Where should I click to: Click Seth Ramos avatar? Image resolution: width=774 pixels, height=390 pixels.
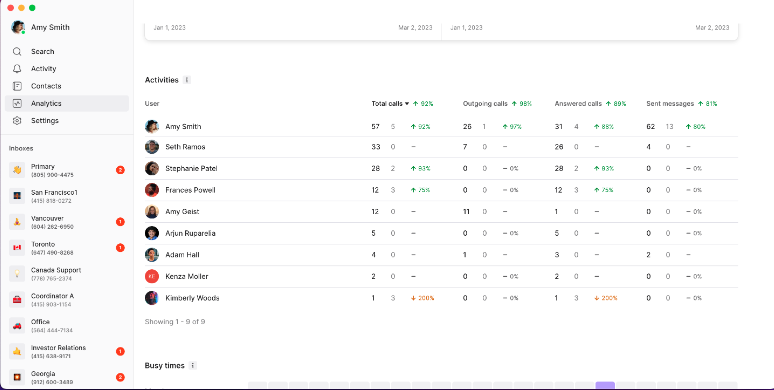152,147
